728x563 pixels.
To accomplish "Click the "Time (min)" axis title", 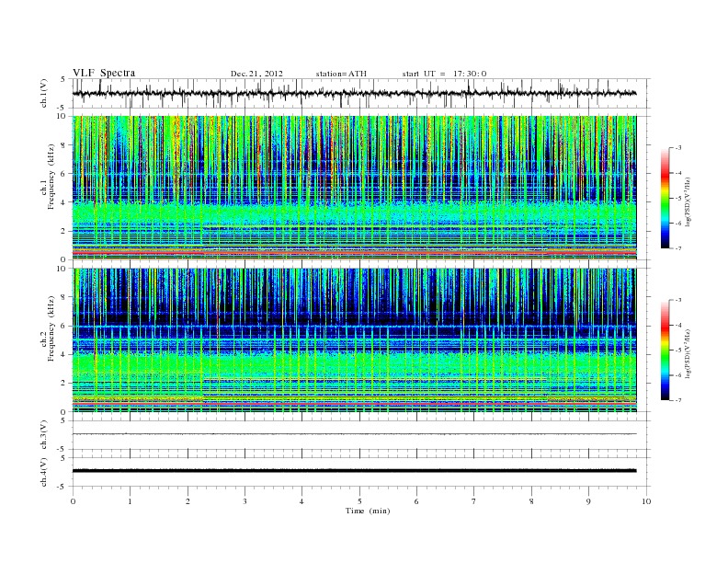I will (x=368, y=511).
